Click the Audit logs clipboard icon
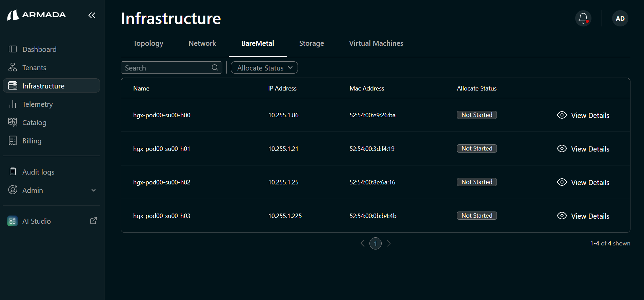 13,172
